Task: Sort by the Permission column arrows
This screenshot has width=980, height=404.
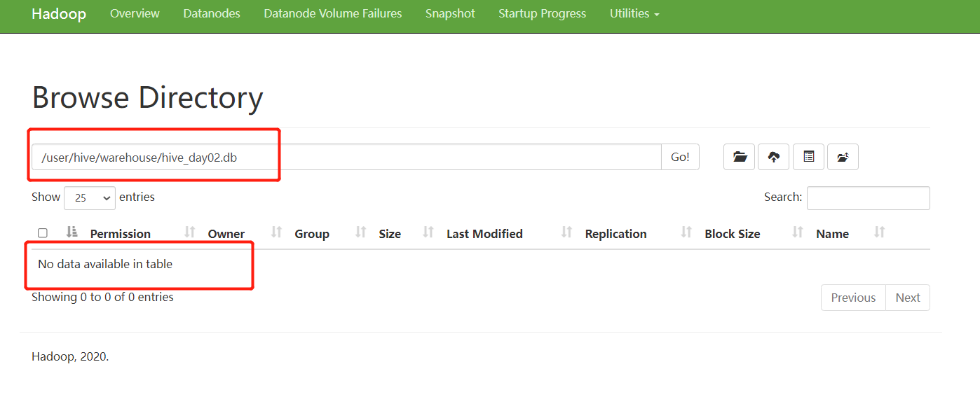Action: pyautogui.click(x=189, y=232)
